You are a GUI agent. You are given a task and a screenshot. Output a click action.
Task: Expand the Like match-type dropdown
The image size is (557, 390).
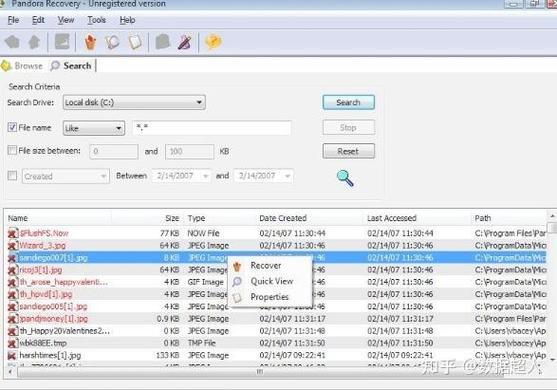click(x=94, y=128)
